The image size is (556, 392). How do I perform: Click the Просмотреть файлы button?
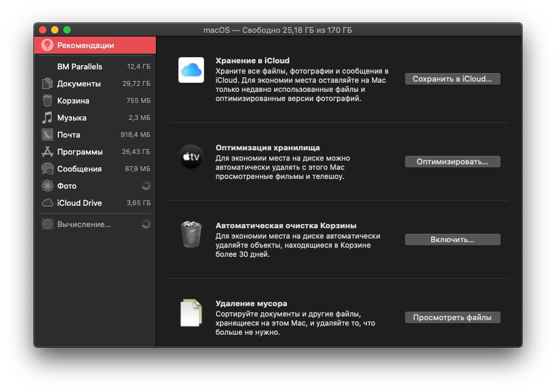452,318
